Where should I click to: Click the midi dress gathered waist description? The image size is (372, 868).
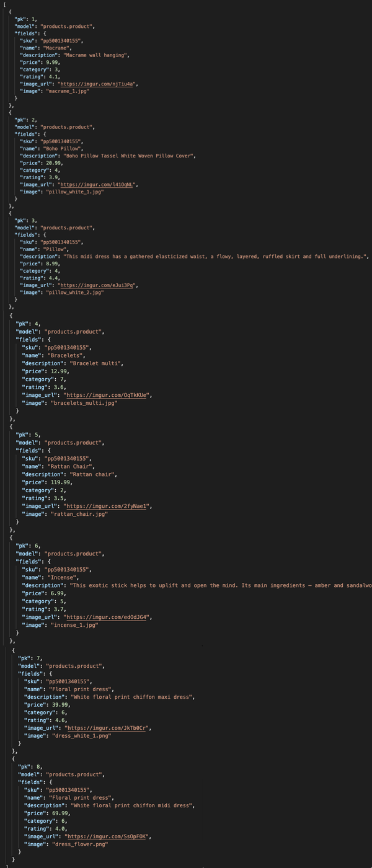pyautogui.click(x=215, y=257)
